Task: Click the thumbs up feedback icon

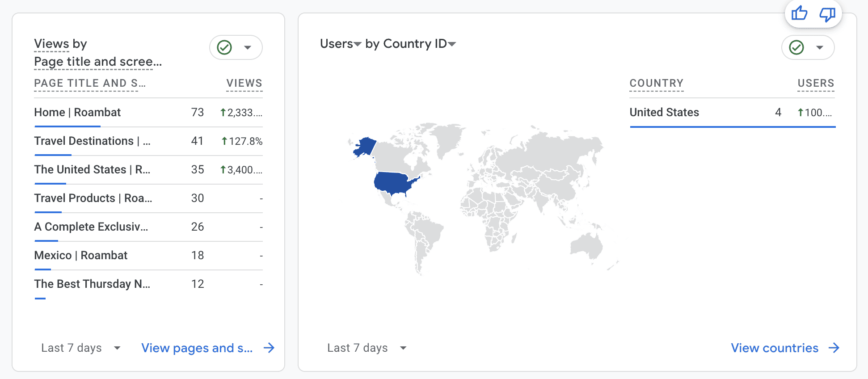Action: coord(799,13)
